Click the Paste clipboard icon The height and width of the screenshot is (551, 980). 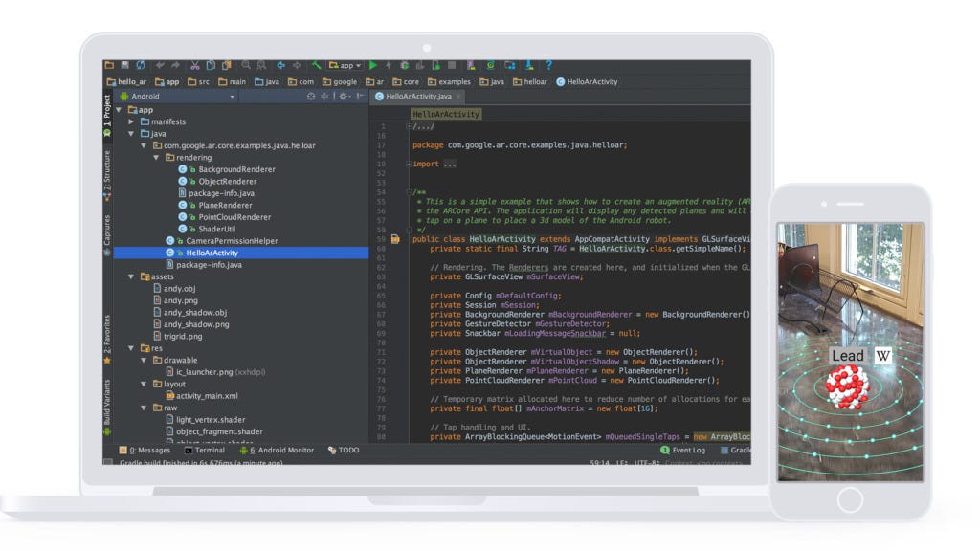(x=226, y=65)
